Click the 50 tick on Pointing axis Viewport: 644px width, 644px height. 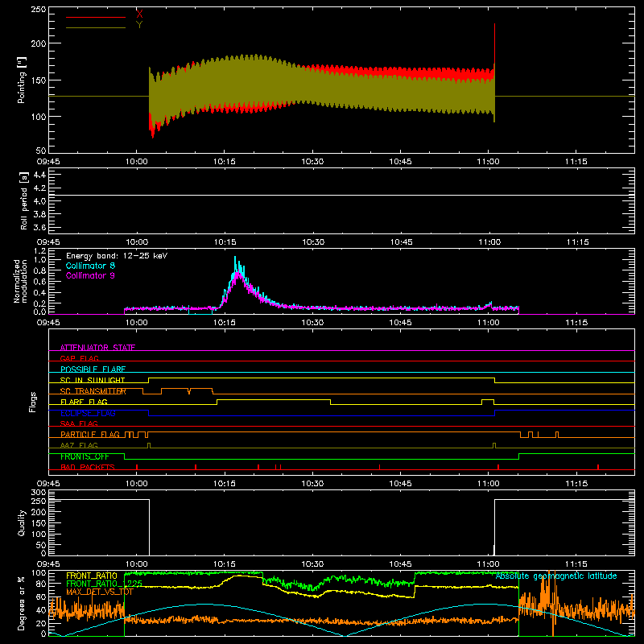click(x=41, y=150)
